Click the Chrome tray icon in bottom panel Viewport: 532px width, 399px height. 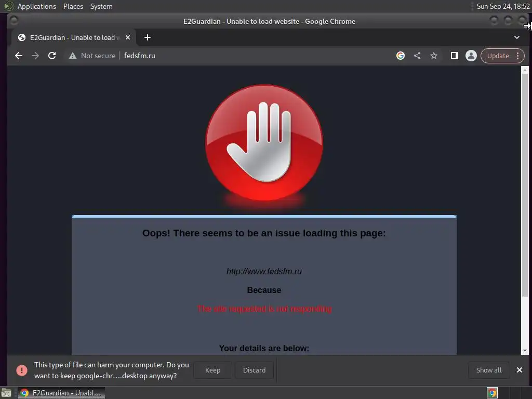click(493, 393)
